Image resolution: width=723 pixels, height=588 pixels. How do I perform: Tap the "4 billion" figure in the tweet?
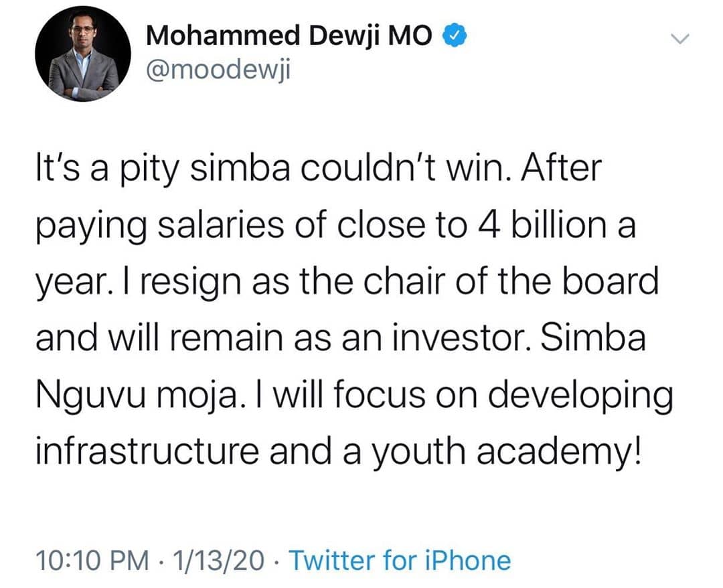542,226
